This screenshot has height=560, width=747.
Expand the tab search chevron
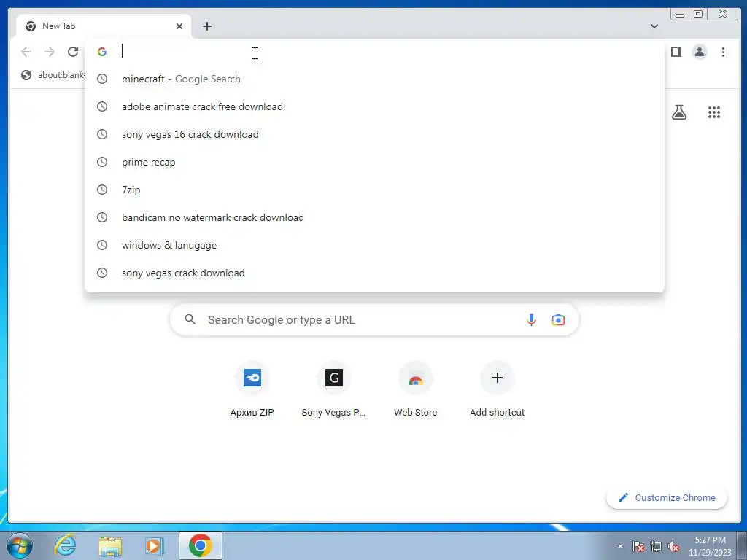pos(654,26)
